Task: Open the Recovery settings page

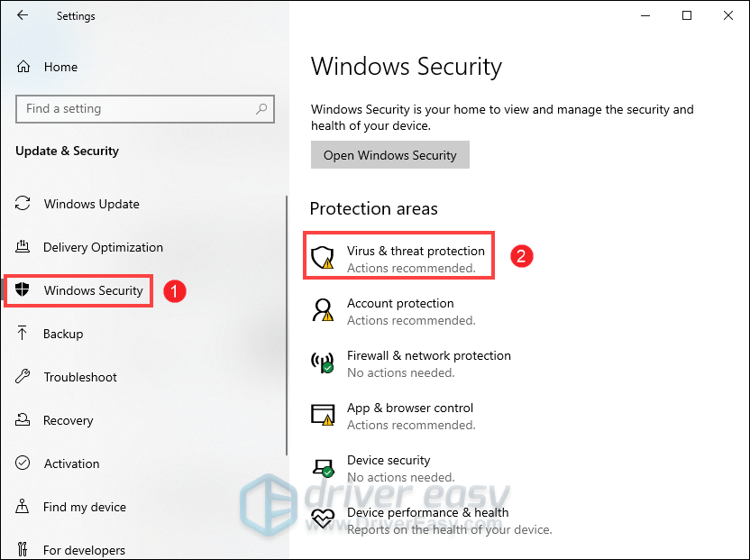Action: click(68, 420)
